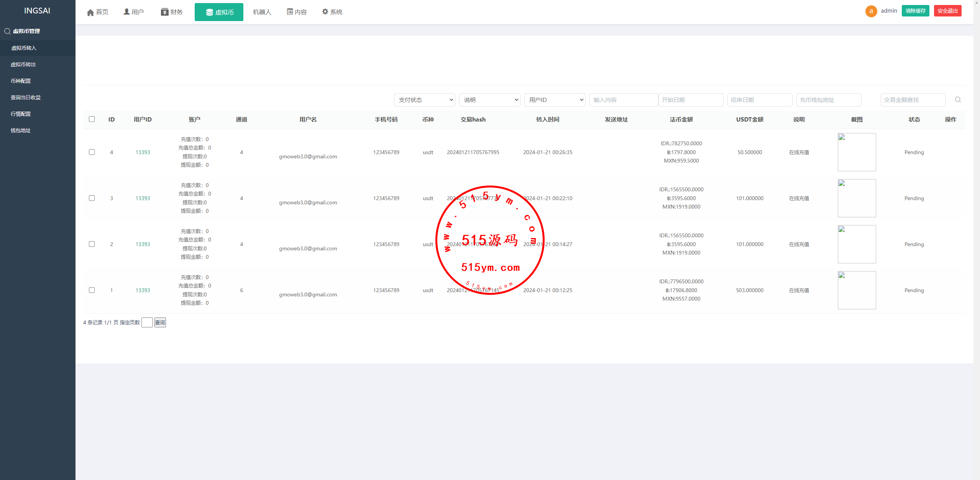Image resolution: width=980 pixels, height=480 pixels.
Task: Click the red 安全退出 logout button
Action: pyautogui.click(x=947, y=11)
